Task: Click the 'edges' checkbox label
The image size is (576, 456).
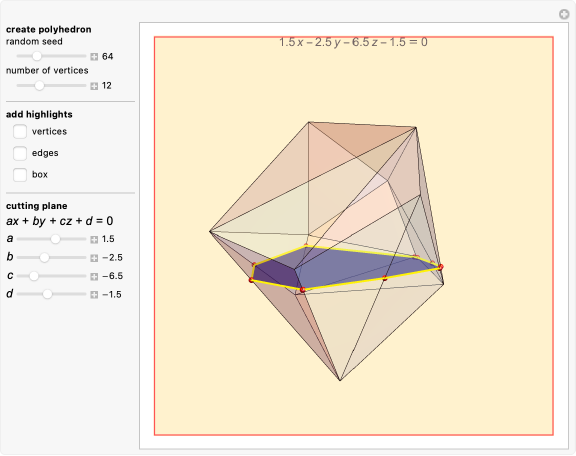Action: 45,153
